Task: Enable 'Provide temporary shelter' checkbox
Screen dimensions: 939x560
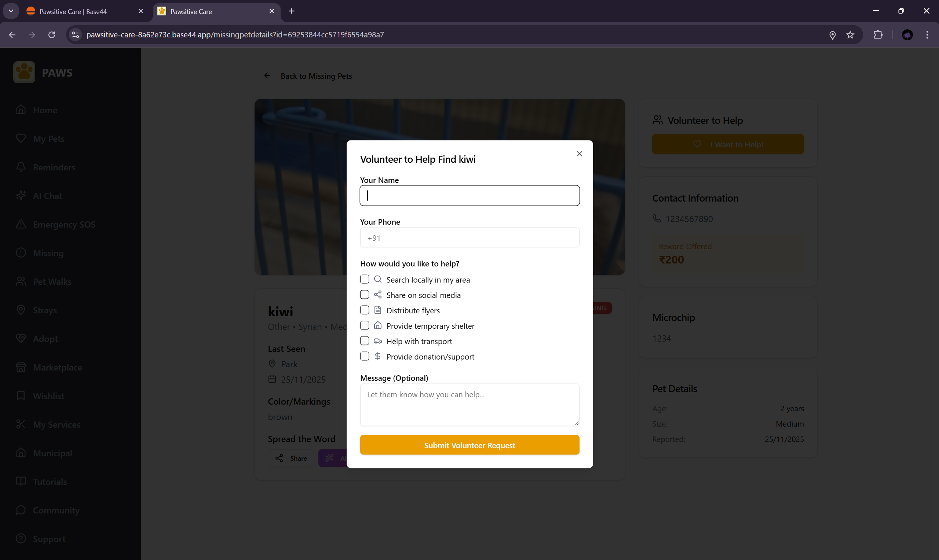Action: (364, 325)
